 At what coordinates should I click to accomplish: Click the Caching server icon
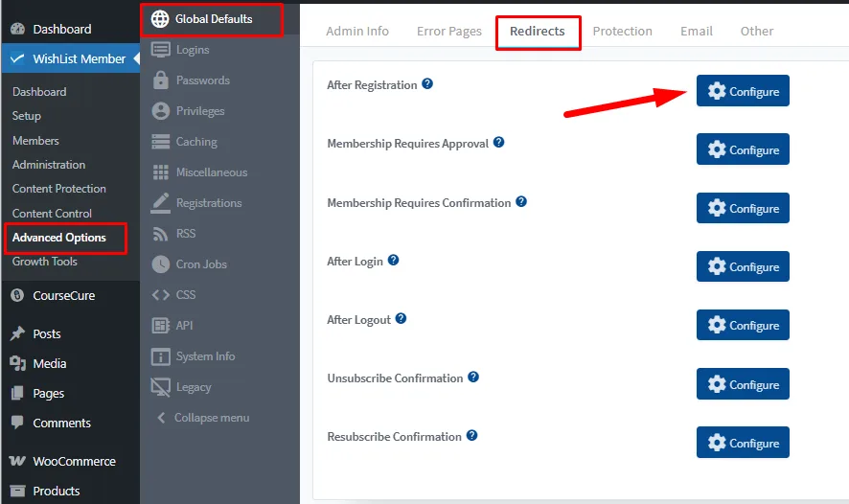click(x=160, y=141)
